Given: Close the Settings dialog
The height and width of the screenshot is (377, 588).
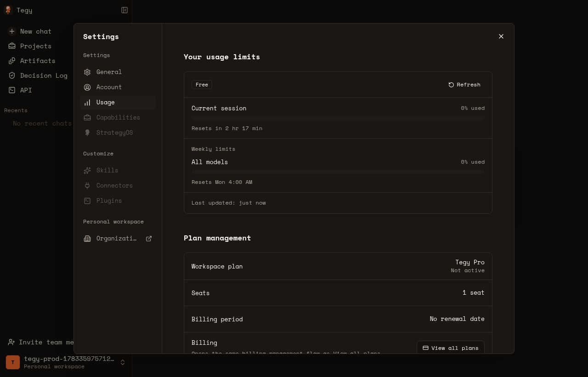Looking at the screenshot, I should [501, 36].
